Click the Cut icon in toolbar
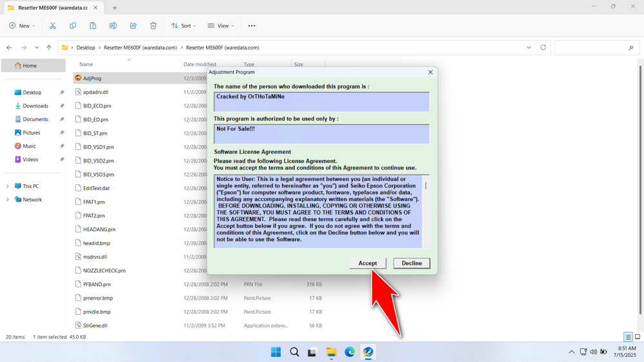 53,26
